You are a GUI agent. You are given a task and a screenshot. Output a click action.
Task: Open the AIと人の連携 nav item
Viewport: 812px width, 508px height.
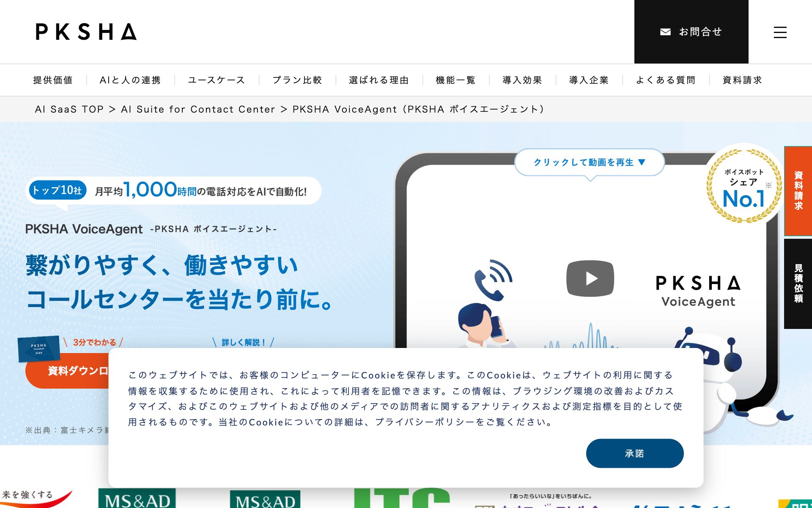click(130, 80)
